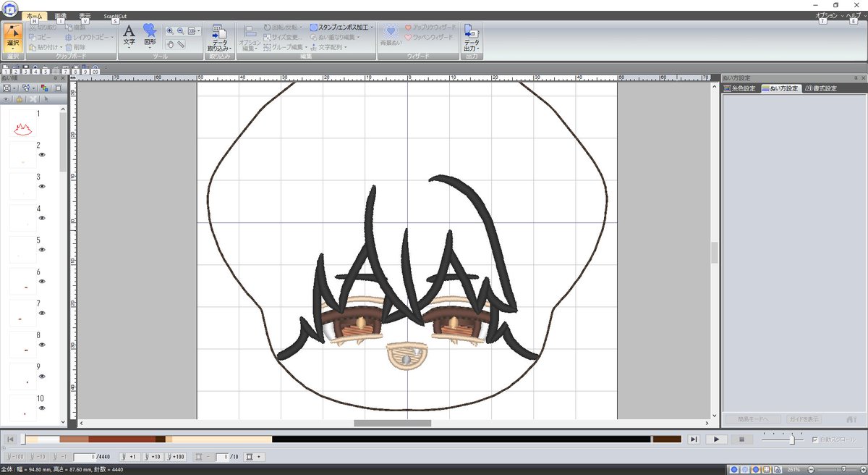Click the sewing order panel color-sort icon
The image size is (868, 475).
(x=43, y=88)
